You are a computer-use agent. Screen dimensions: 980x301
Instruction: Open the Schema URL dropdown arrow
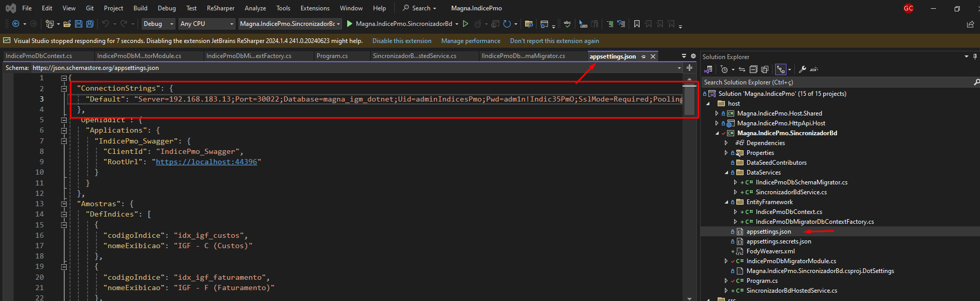point(679,68)
